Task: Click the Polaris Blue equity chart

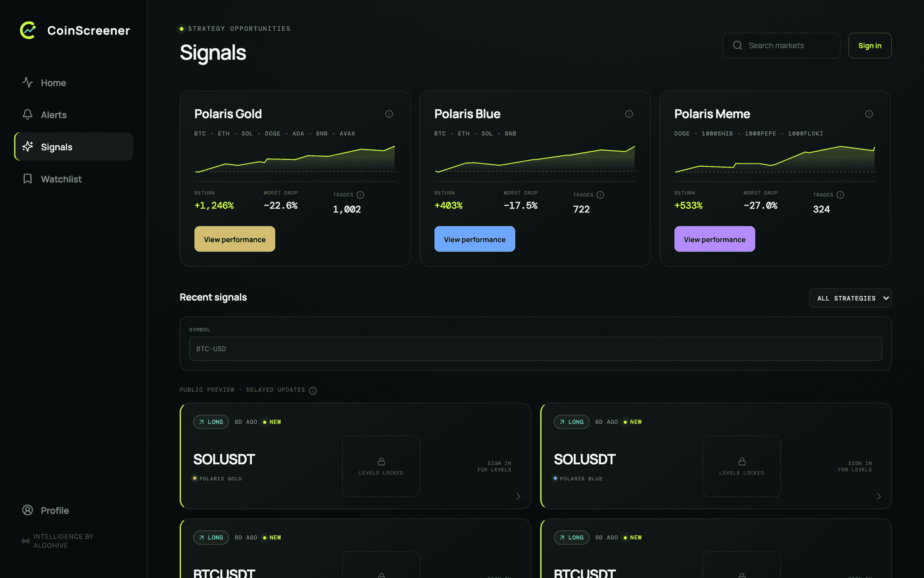Action: pyautogui.click(x=535, y=159)
